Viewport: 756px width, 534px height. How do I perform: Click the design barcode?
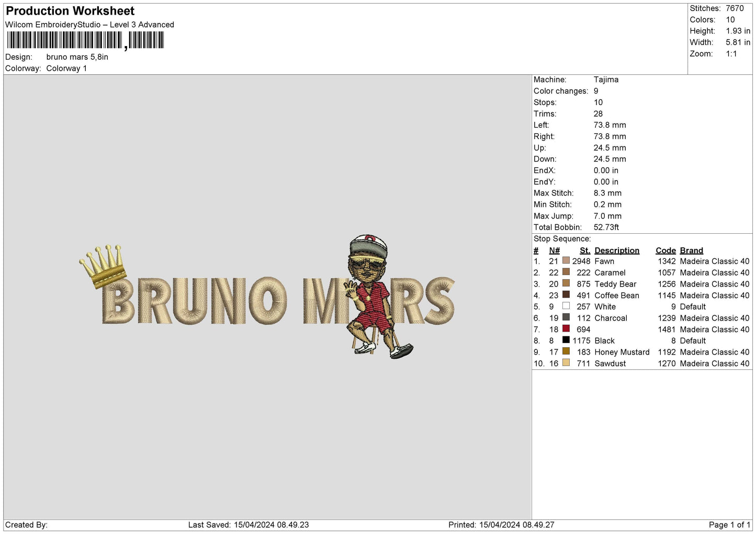tap(85, 40)
